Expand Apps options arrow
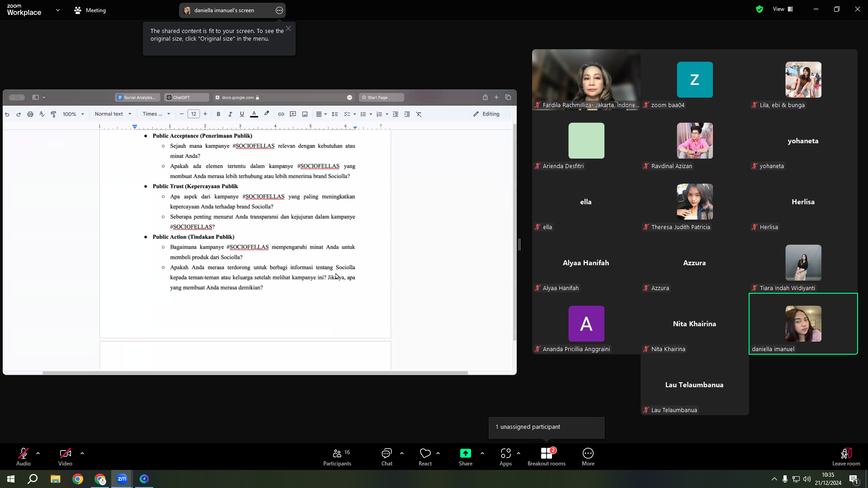Viewport: 868px width, 488px height. (x=519, y=453)
